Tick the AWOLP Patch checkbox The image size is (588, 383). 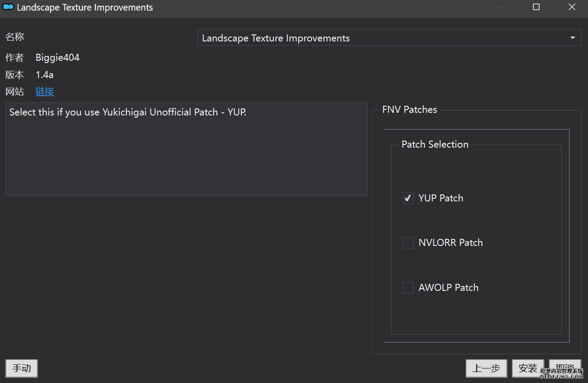(408, 288)
